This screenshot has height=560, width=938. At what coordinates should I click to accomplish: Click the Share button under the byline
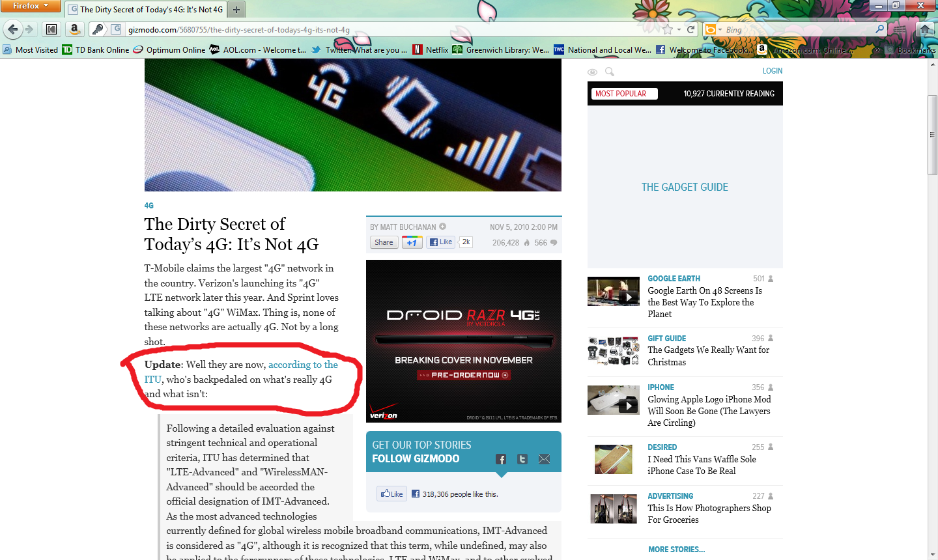[384, 242]
